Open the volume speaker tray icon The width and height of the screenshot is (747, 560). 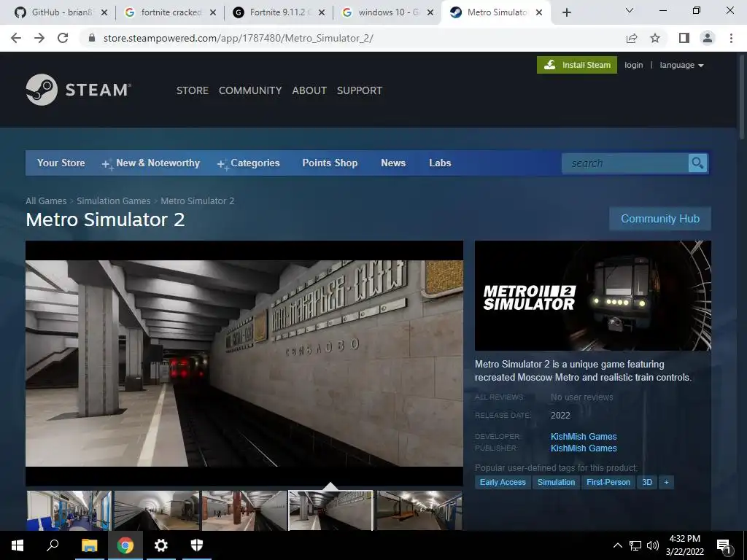(653, 545)
